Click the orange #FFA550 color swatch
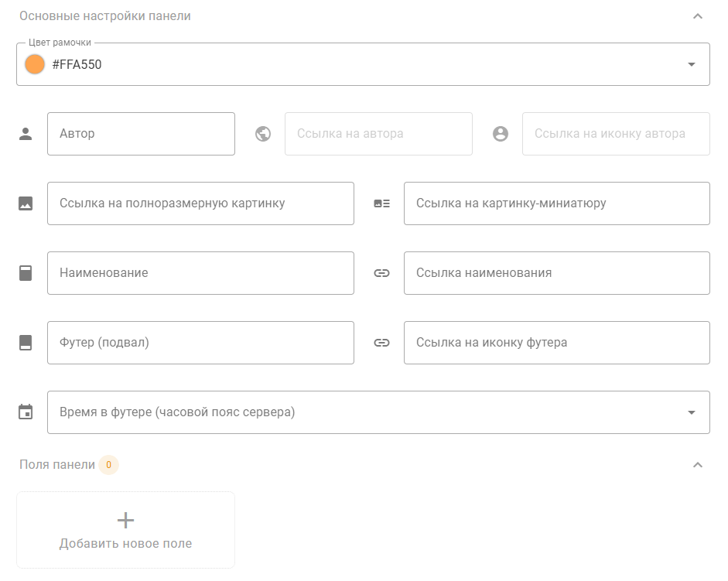 [35, 64]
